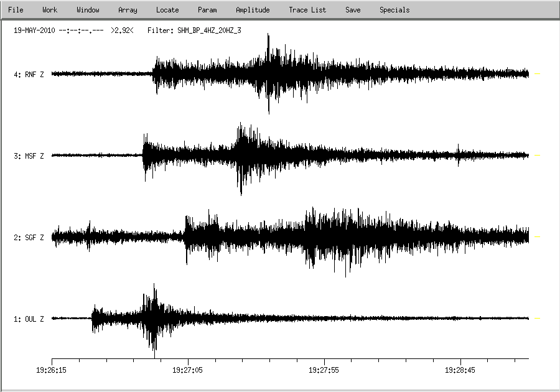Open the Param menu
Screen dimensions: 560x392
tap(207, 10)
